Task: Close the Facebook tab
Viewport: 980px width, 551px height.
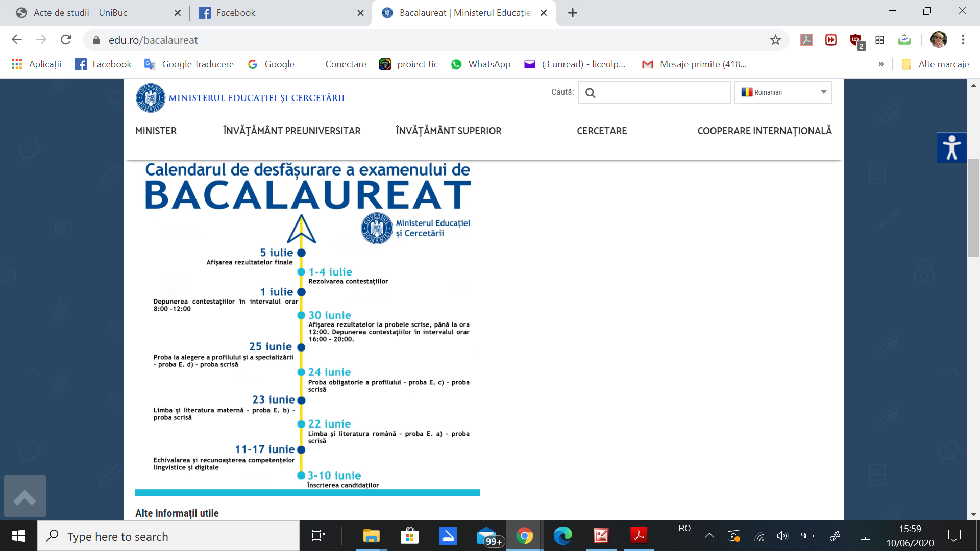Action: (x=361, y=13)
